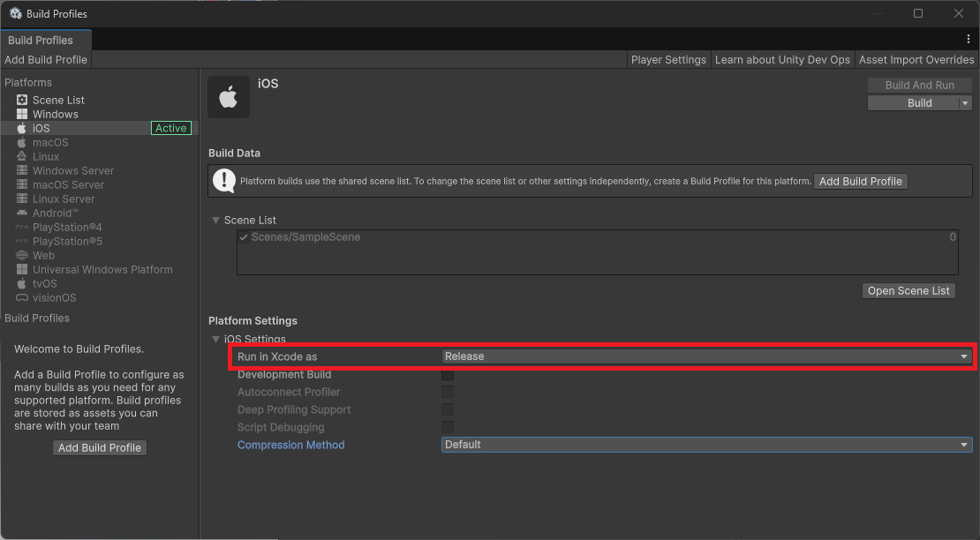
Task: Open the kebab menu in tab bar
Action: point(969,40)
